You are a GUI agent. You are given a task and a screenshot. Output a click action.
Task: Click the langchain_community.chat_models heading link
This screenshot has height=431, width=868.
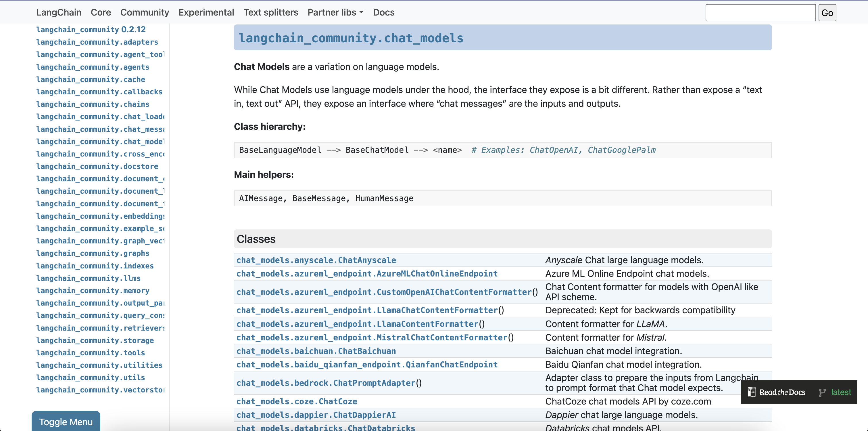pyautogui.click(x=351, y=38)
